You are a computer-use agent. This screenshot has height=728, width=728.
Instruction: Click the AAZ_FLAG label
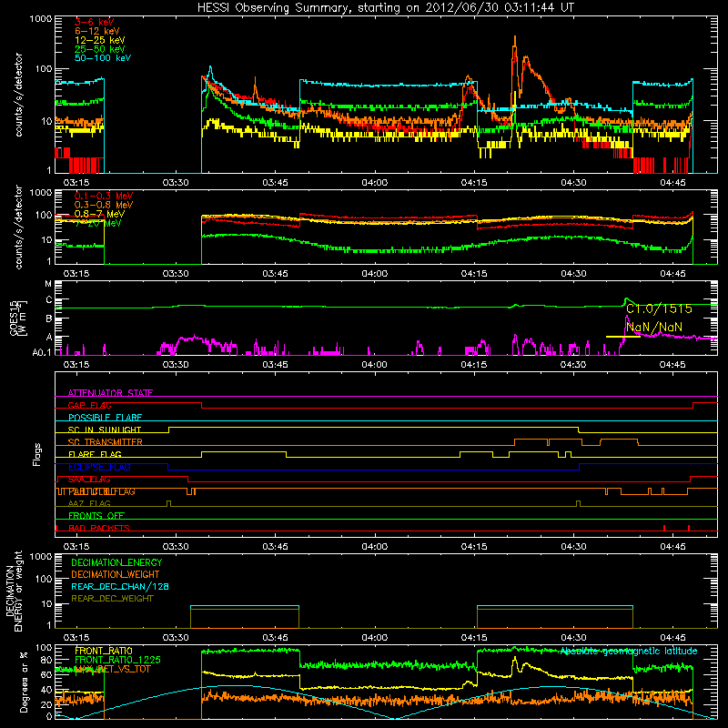[x=89, y=503]
